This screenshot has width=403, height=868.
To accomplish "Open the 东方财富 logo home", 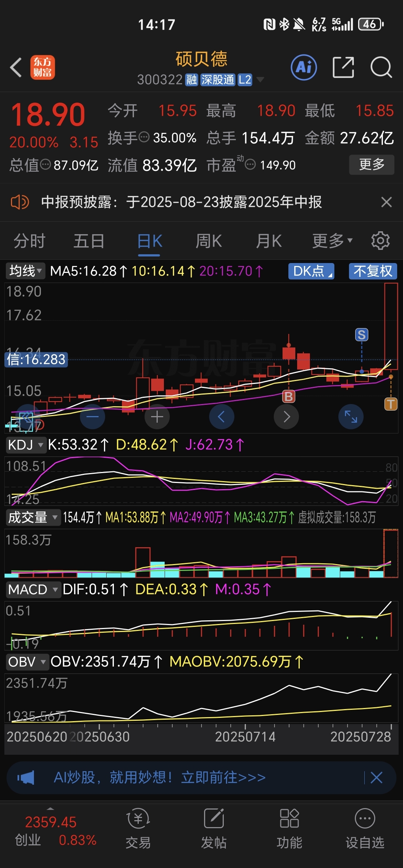I will coord(43,68).
